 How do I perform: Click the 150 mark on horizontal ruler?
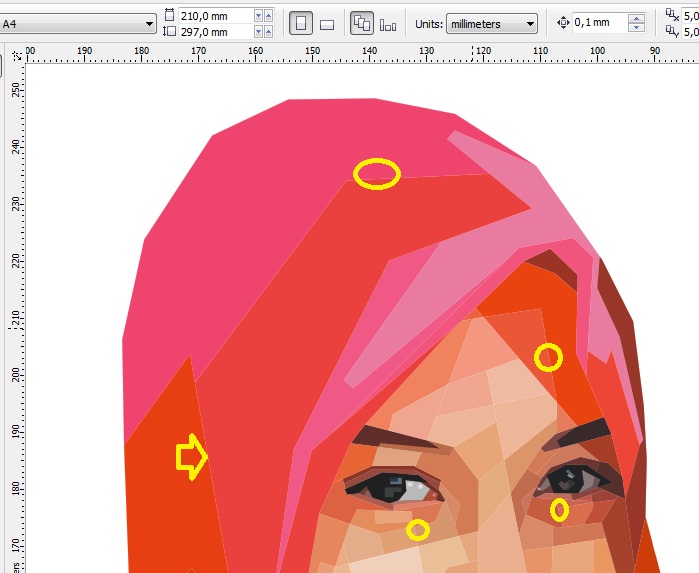pyautogui.click(x=312, y=51)
